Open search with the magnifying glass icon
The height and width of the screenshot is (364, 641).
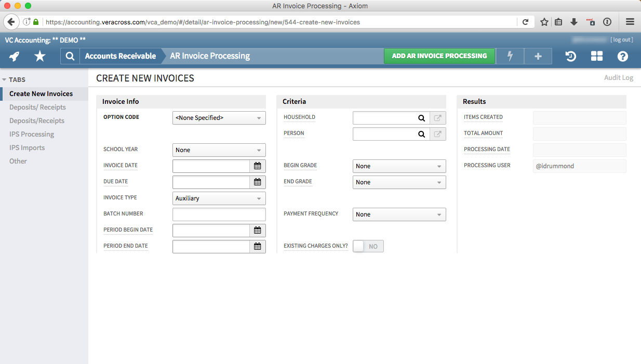click(70, 56)
